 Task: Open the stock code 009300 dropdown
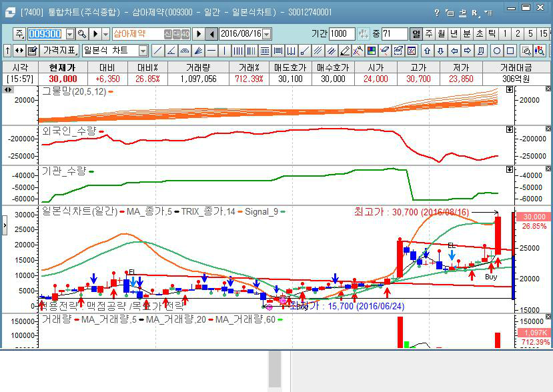coord(68,34)
